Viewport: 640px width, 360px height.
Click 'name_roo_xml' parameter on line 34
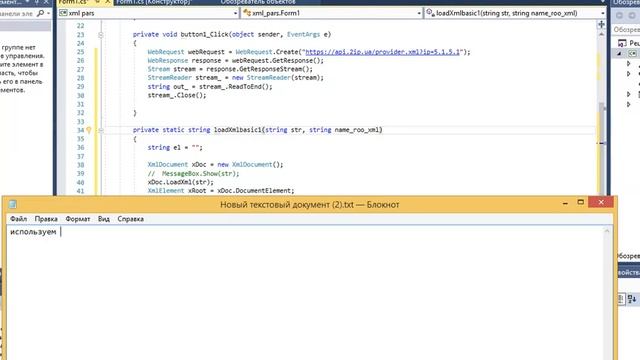357,130
